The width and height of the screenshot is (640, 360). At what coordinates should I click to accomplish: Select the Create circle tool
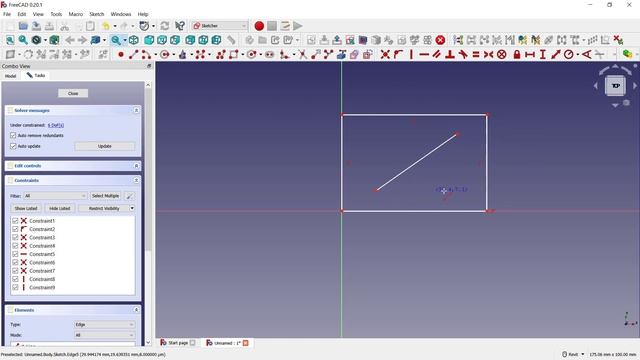(x=164, y=54)
